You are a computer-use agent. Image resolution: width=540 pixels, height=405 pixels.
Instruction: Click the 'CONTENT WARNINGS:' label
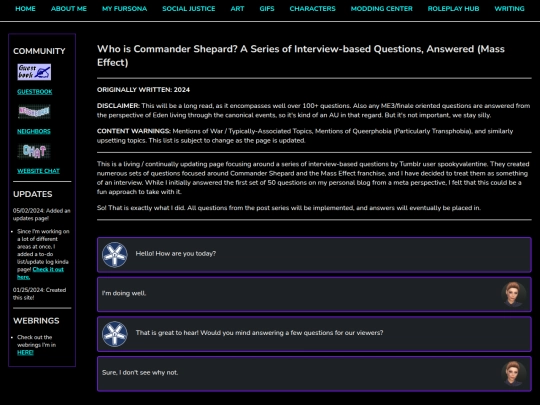(x=134, y=131)
